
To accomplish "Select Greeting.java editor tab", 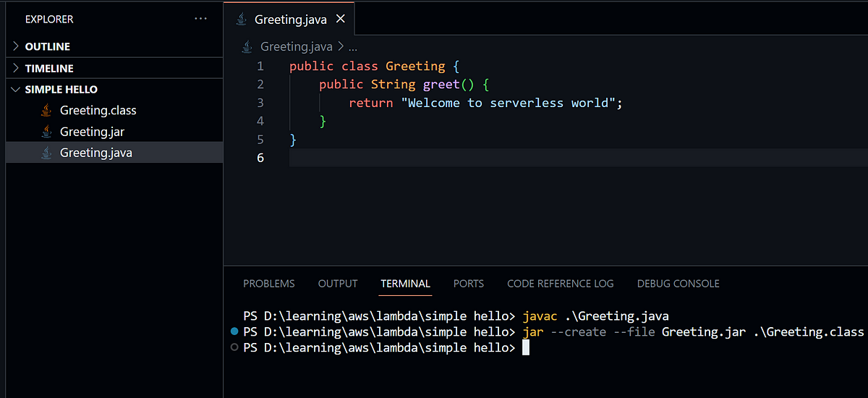I will (x=289, y=20).
